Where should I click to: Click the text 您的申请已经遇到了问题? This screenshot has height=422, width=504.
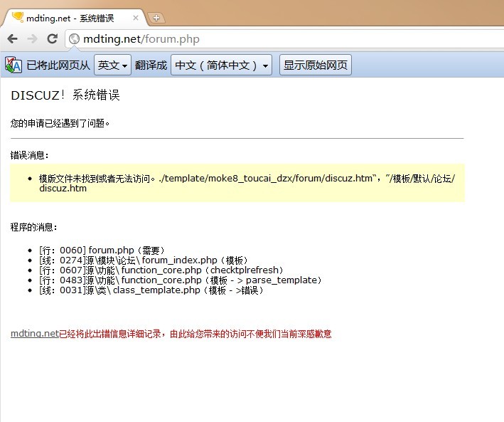60,123
